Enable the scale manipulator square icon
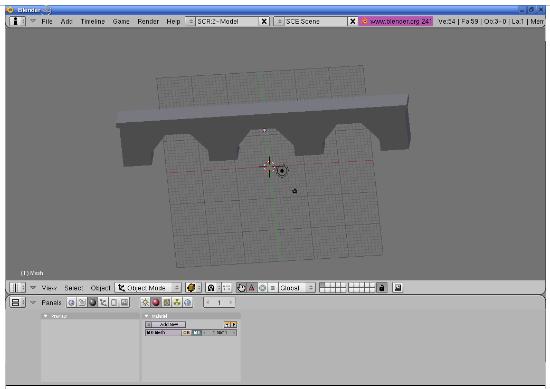Viewport: 550px width, 389px height. (273, 288)
